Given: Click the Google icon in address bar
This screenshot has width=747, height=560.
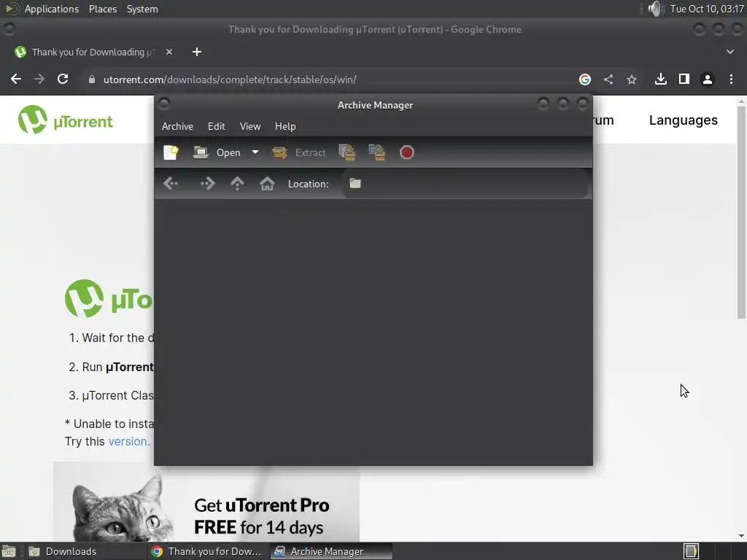Looking at the screenshot, I should (x=585, y=79).
